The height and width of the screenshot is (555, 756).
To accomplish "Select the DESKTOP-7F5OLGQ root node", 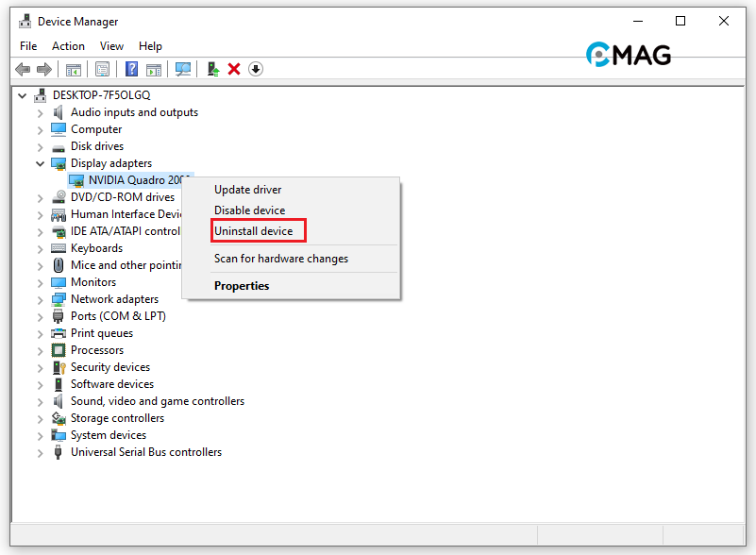I will pyautogui.click(x=101, y=95).
